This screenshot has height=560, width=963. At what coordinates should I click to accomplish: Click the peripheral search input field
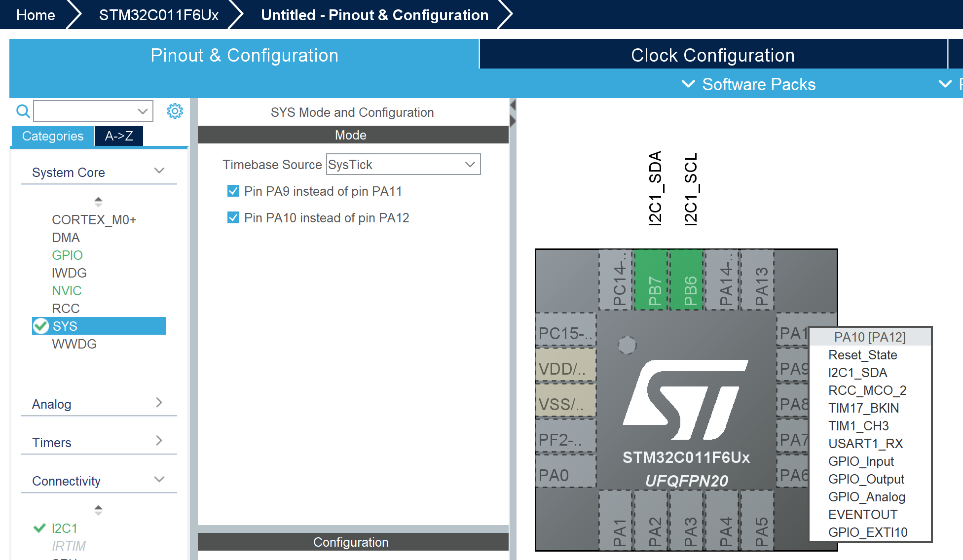click(x=86, y=111)
